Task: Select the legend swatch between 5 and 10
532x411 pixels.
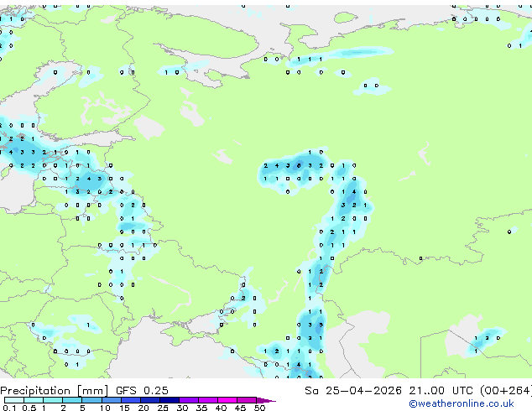Action: (x=91, y=400)
